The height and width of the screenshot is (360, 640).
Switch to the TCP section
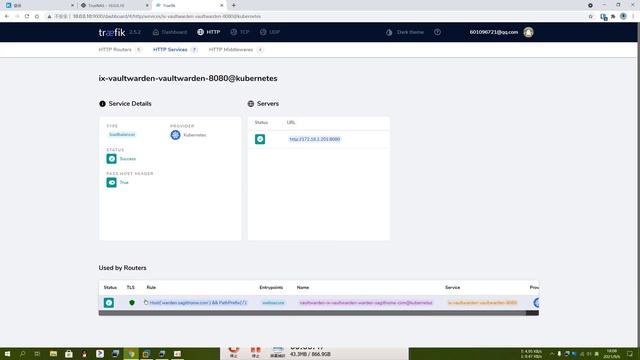(x=240, y=32)
